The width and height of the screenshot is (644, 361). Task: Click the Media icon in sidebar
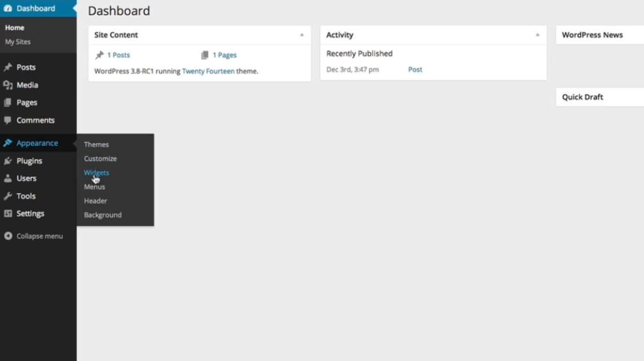8,85
